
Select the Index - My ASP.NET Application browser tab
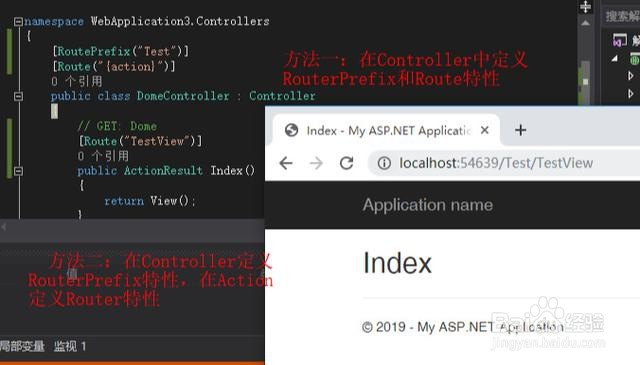[x=385, y=131]
